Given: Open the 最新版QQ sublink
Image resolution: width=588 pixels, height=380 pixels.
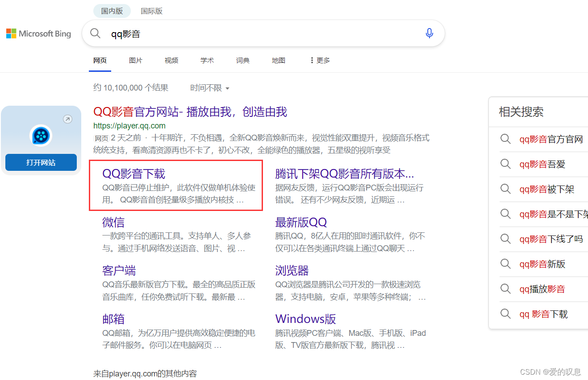Looking at the screenshot, I should 301,222.
